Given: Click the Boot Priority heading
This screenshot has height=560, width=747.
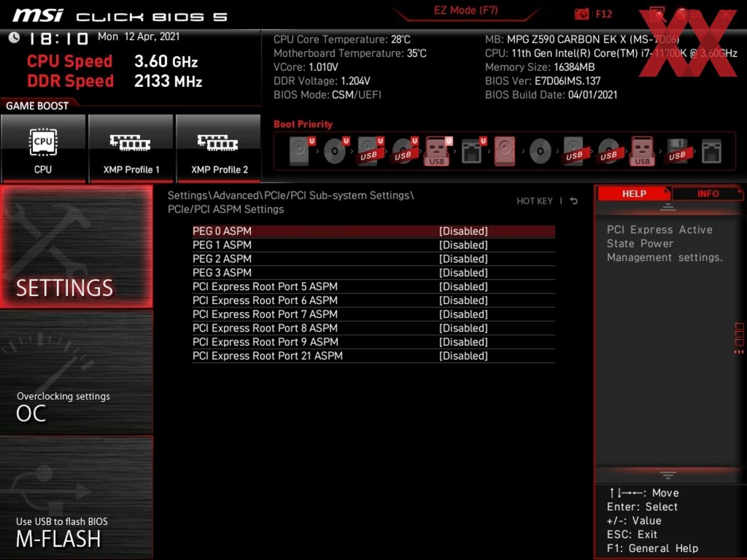Looking at the screenshot, I should [x=303, y=124].
